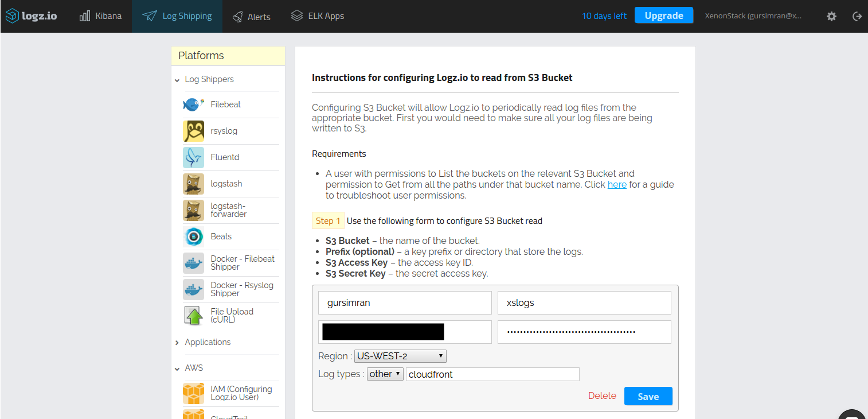
Task: Click the Delete link
Action: tap(602, 395)
